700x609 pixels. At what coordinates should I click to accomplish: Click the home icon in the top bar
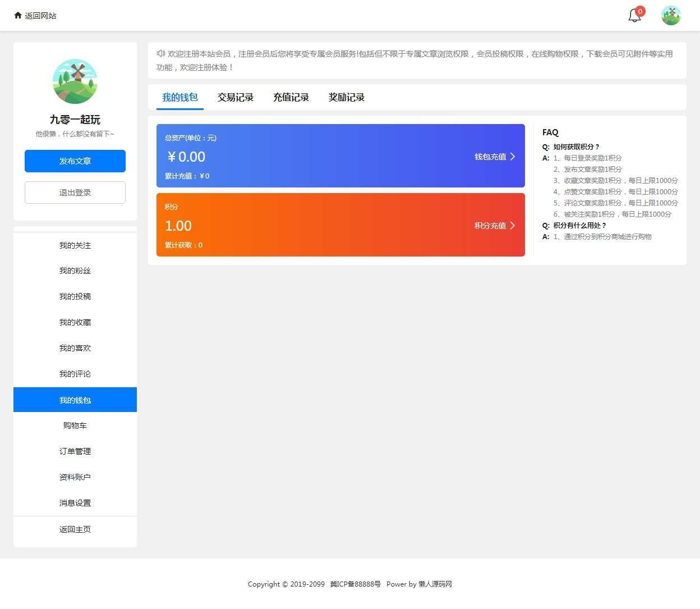pos(17,15)
